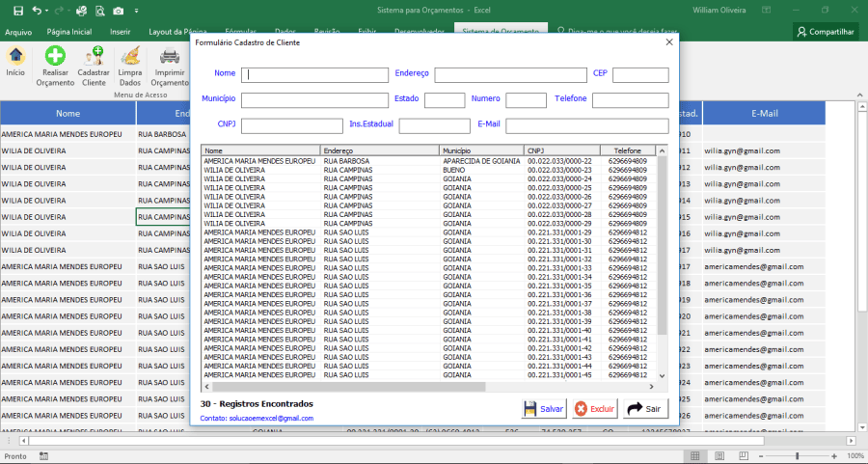Click the listbox horizontal scroll left arrow
This screenshot has width=868, height=464.
click(x=207, y=387)
